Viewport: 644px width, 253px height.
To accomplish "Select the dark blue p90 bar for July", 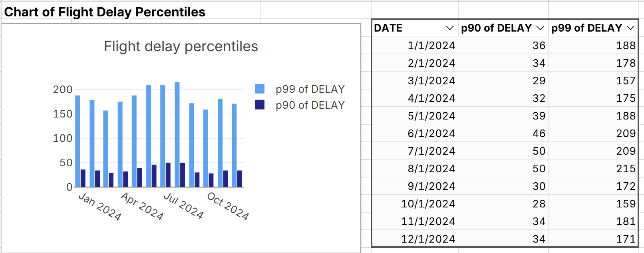I will (168, 174).
